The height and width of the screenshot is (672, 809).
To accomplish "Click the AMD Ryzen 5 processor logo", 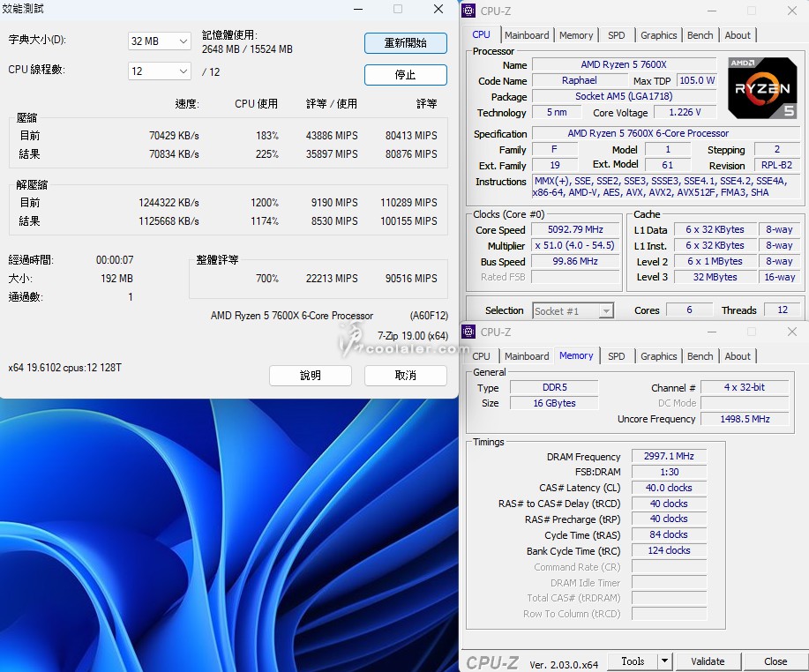I will pyautogui.click(x=762, y=88).
